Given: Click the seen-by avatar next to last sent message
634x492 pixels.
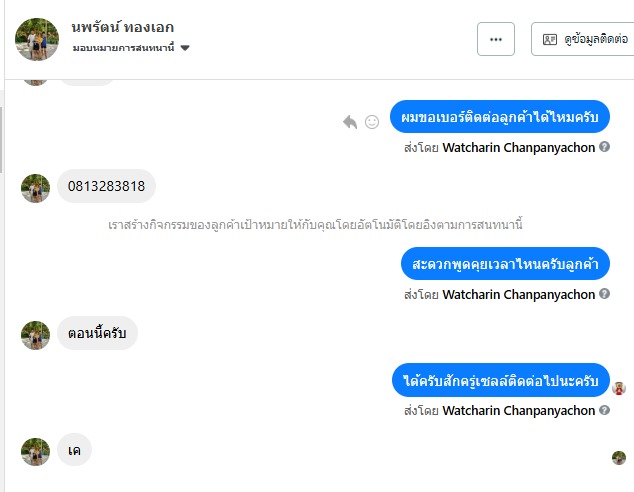Looking at the screenshot, I should [619, 388].
